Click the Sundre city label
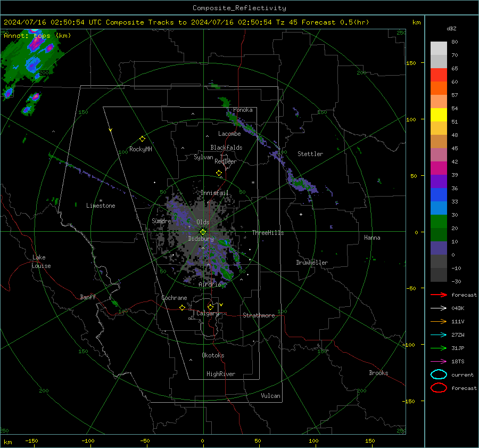The image size is (479, 448). [161, 221]
